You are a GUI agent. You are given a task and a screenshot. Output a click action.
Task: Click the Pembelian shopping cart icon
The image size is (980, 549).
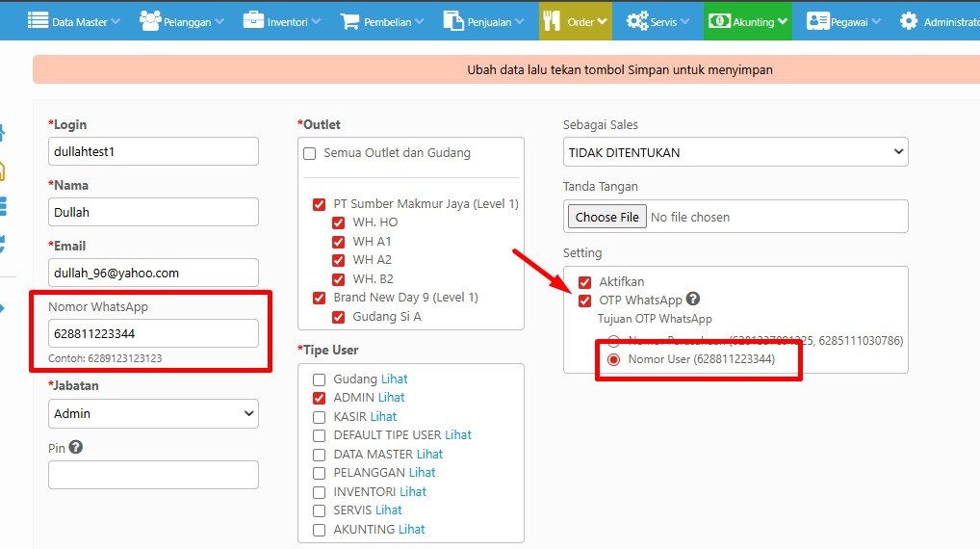pyautogui.click(x=349, y=20)
